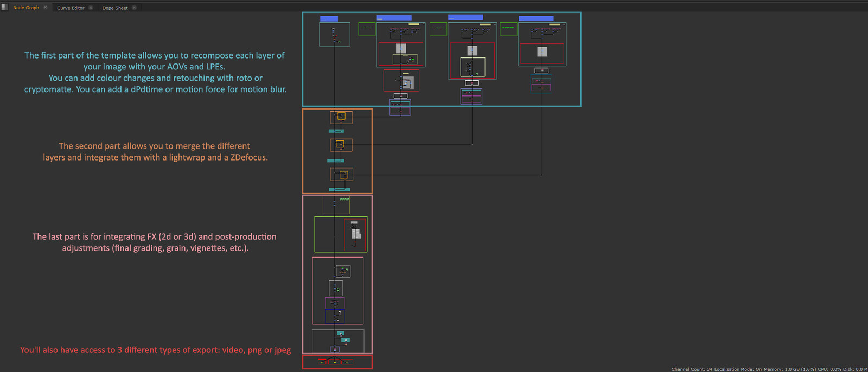Open the Curve Editor tab

coord(71,8)
